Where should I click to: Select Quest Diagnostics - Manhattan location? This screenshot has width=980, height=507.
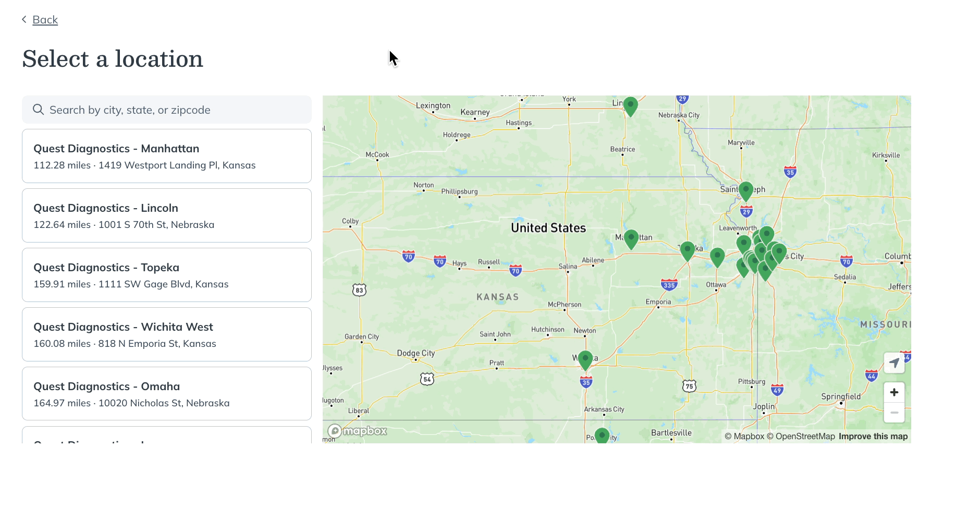point(167,156)
